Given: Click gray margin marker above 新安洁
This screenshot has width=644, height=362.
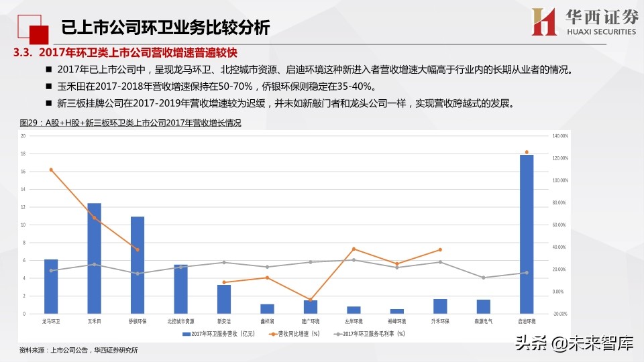Looking at the screenshot, I should (x=224, y=262).
